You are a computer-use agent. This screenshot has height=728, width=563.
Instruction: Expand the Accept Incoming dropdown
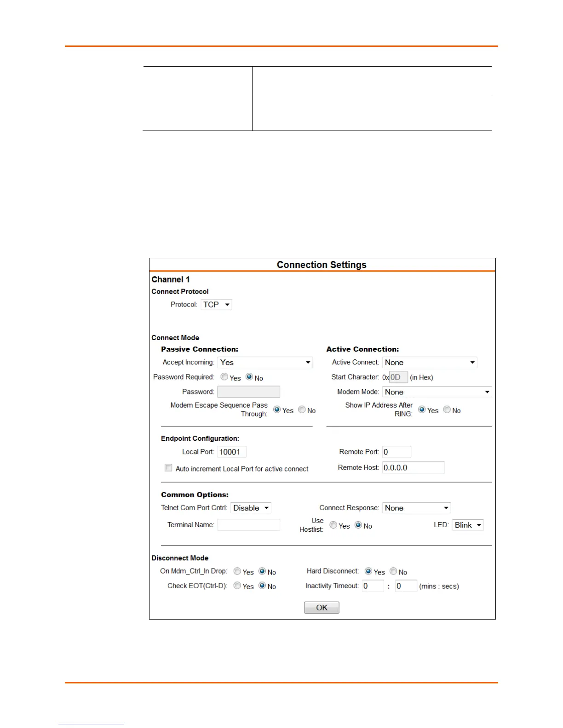pyautogui.click(x=265, y=362)
